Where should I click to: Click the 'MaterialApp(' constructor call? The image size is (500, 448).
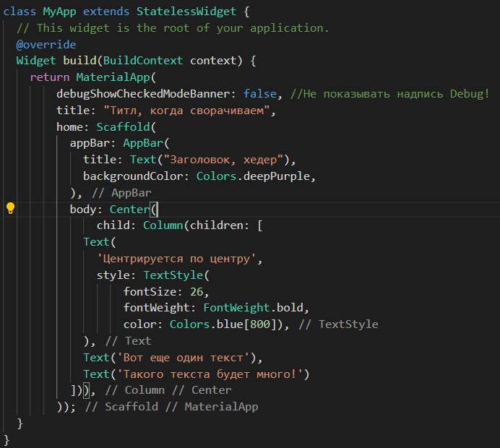pos(116,77)
